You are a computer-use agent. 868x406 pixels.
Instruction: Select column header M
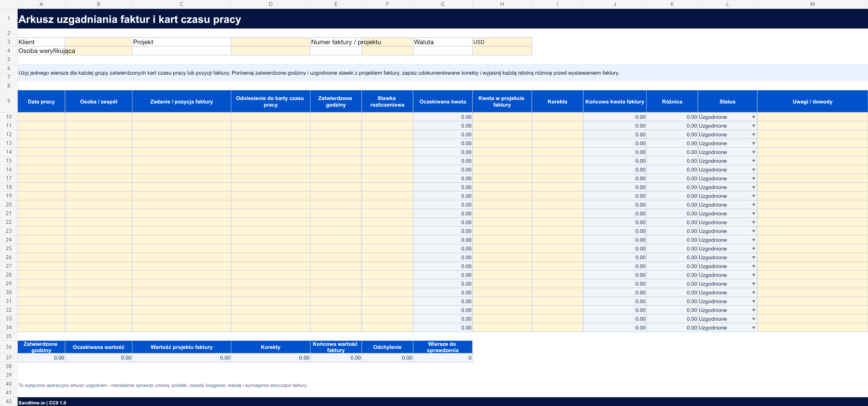tap(812, 4)
